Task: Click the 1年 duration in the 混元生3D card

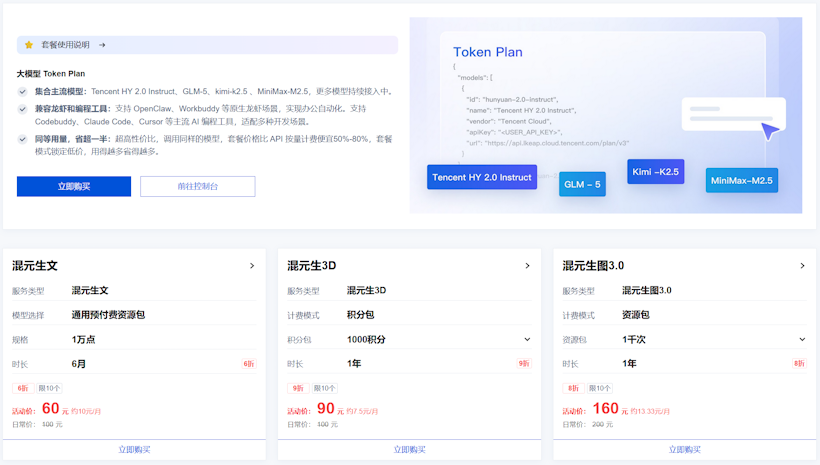Action: click(x=354, y=364)
